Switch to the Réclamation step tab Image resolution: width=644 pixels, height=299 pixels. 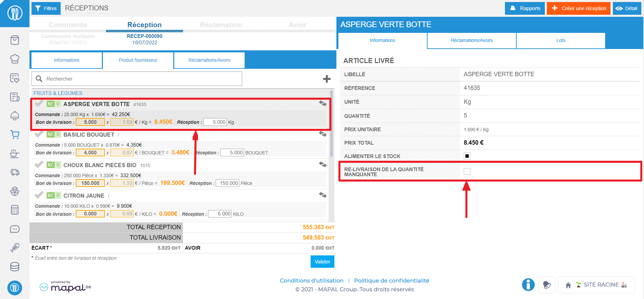click(221, 25)
